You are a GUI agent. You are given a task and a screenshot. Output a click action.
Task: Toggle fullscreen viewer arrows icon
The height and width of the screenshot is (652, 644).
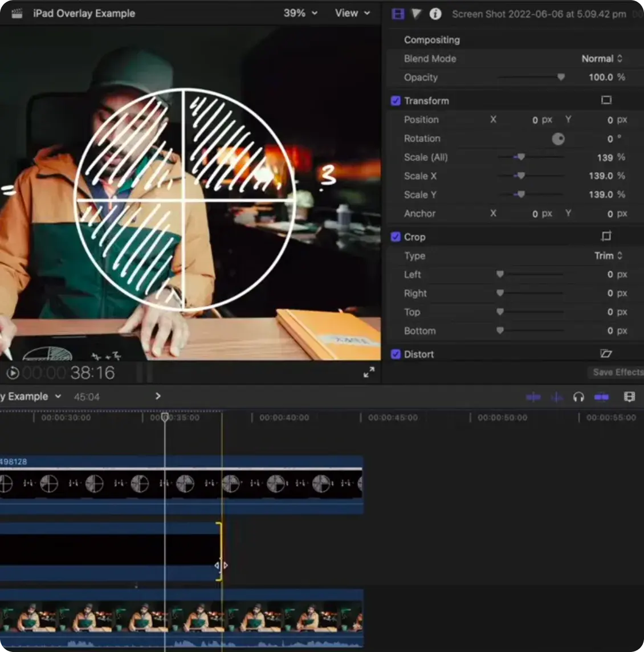tap(369, 372)
